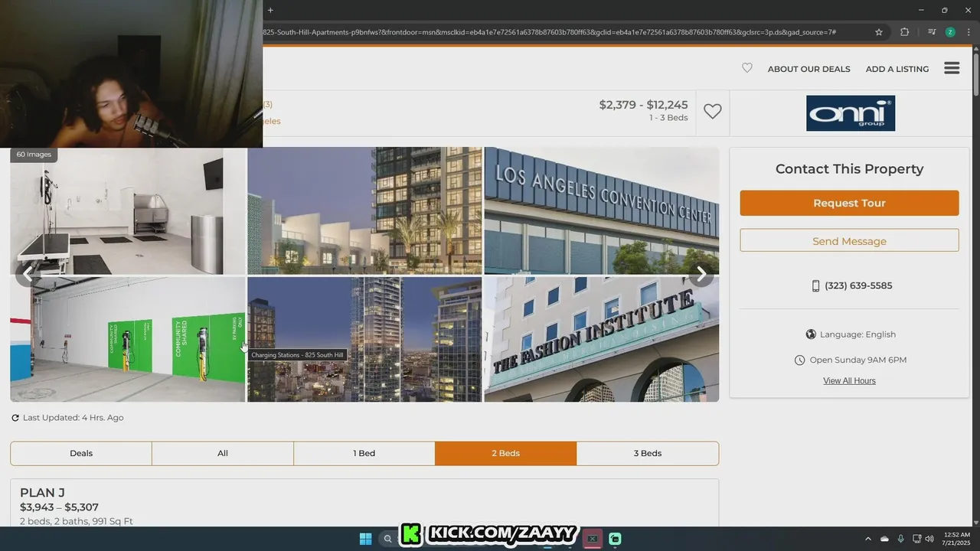Open a new browser tab with plus icon

tap(270, 10)
